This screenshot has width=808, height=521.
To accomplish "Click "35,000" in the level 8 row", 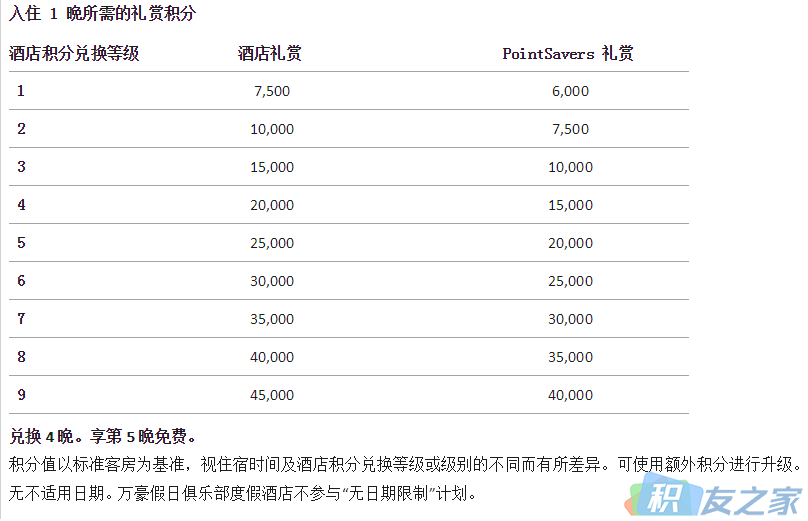I will coord(570,357).
